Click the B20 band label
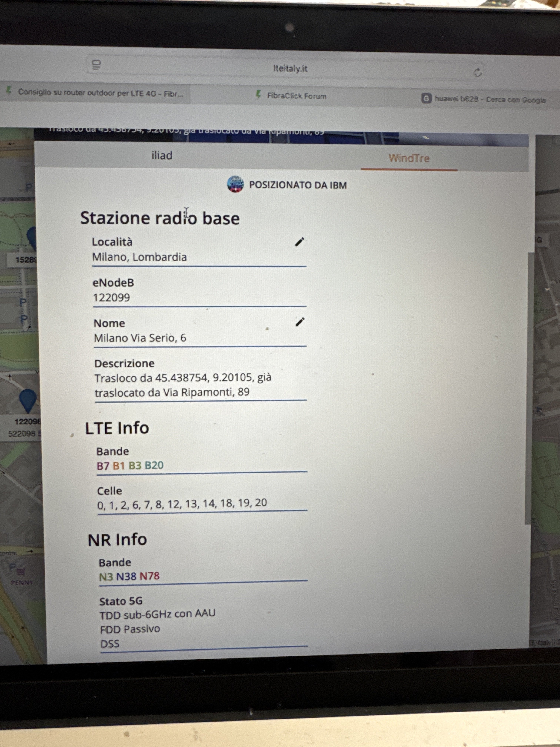This screenshot has height=747, width=560. 154,465
